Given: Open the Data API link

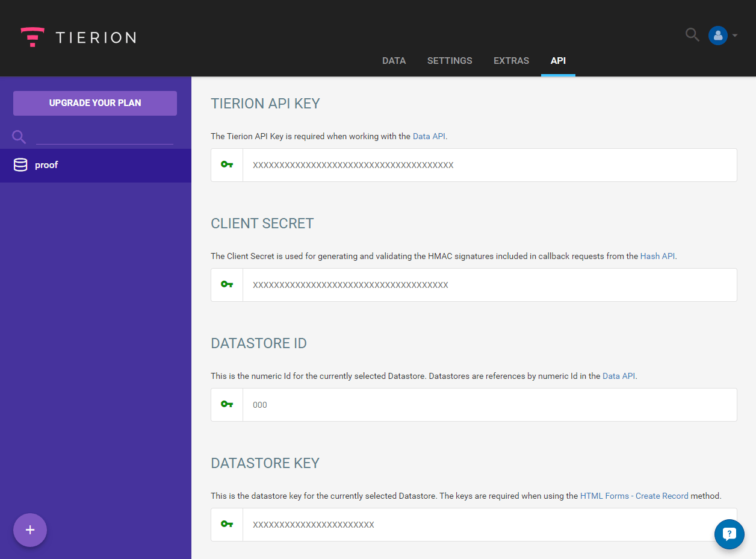Looking at the screenshot, I should coord(429,136).
